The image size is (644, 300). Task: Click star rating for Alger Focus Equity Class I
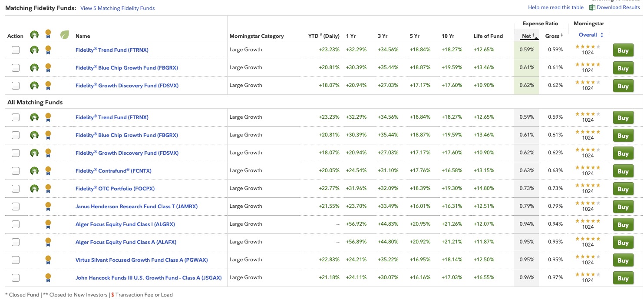[588, 221]
